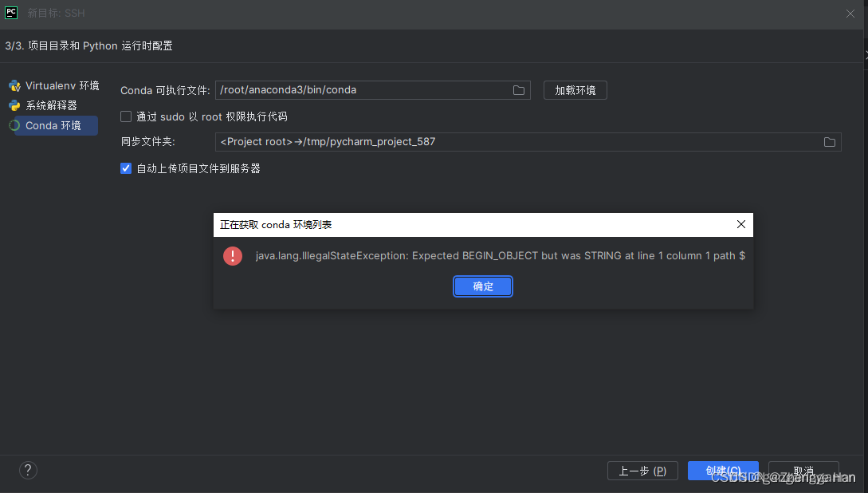Open folder browser for Conda 可执行文件 path
Image resolution: width=868 pixels, height=493 pixels.
[x=518, y=90]
